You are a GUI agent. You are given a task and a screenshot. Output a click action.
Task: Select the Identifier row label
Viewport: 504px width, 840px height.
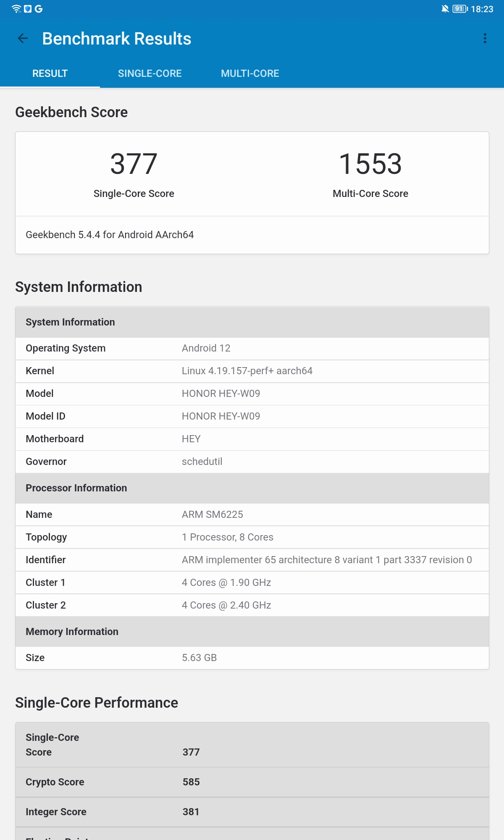click(46, 560)
